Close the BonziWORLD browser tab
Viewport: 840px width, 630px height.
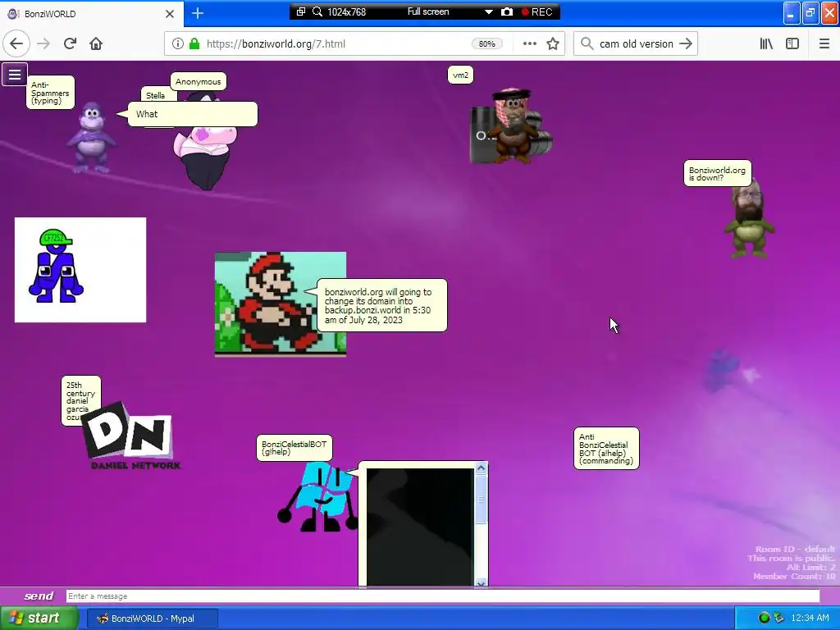coord(170,14)
